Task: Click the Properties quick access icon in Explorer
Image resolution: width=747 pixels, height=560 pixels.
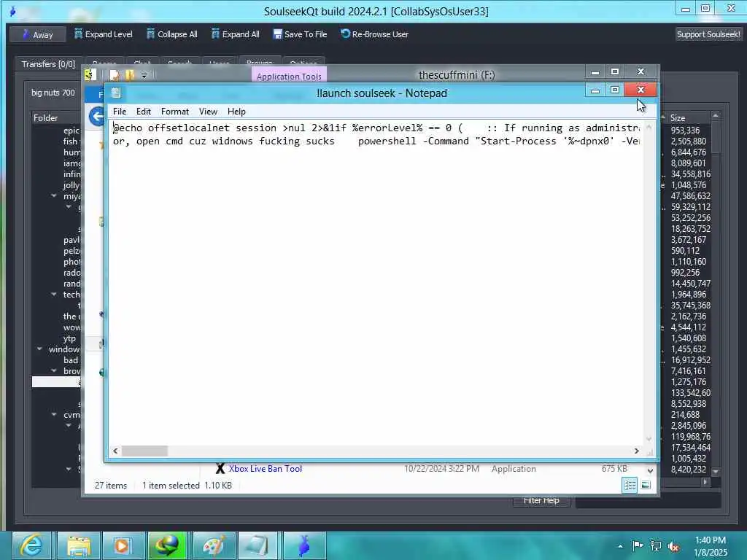Action: [x=115, y=75]
